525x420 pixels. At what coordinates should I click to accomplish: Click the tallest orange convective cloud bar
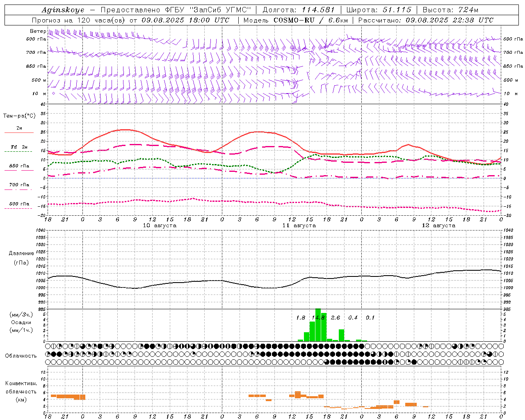coord(298,395)
